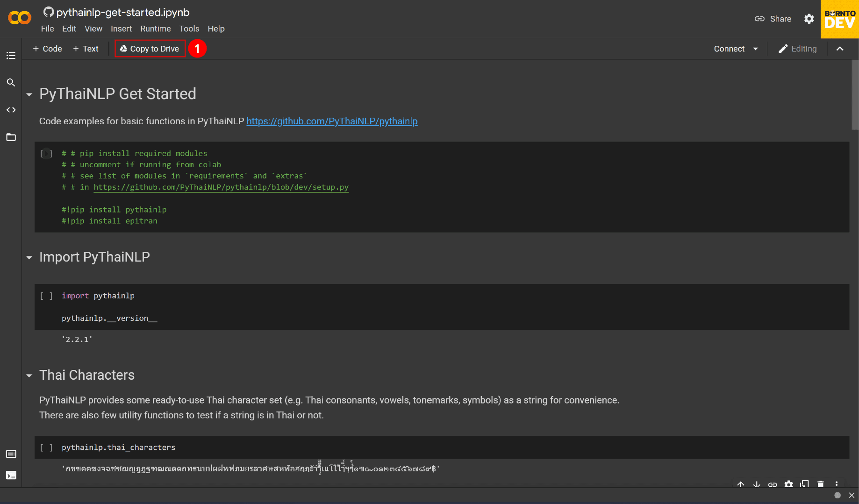The width and height of the screenshot is (859, 504).
Task: Click the gray status circle indicator
Action: point(838,495)
